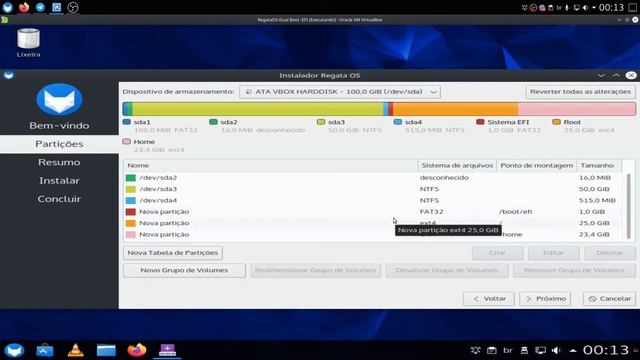Select the /dev/sda4 partition row
This screenshot has height=360, width=640.
(x=373, y=200)
